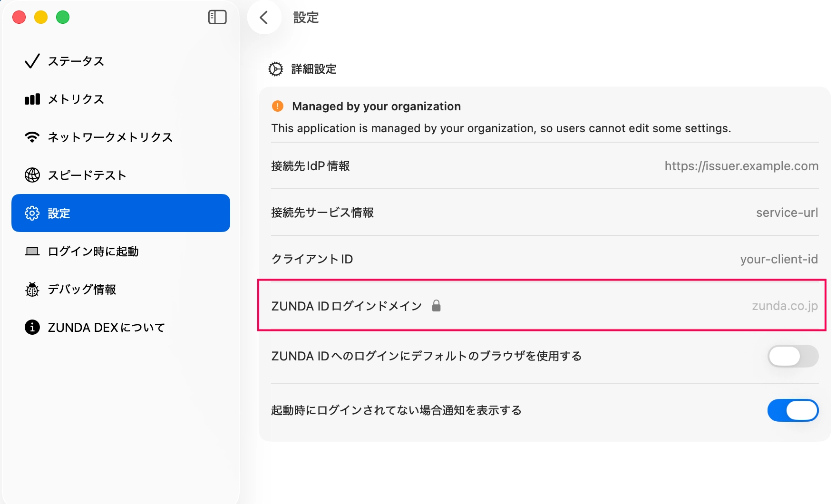The width and height of the screenshot is (836, 504).
Task: Select the 設定 item in sidebar
Action: point(121,213)
